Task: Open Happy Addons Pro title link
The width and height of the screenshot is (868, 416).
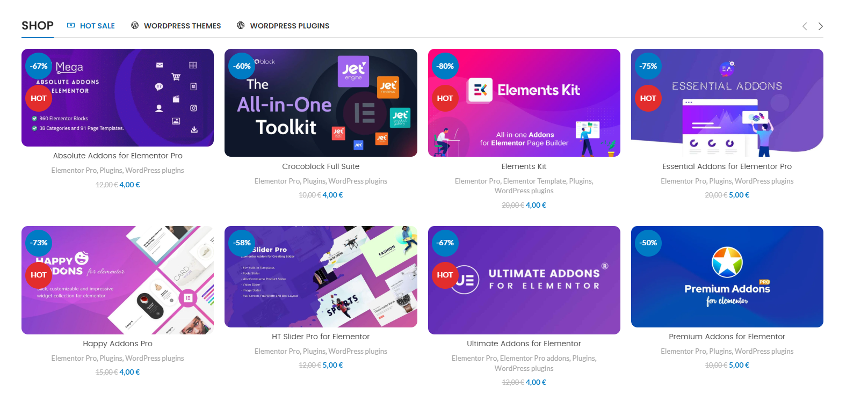Action: [118, 344]
